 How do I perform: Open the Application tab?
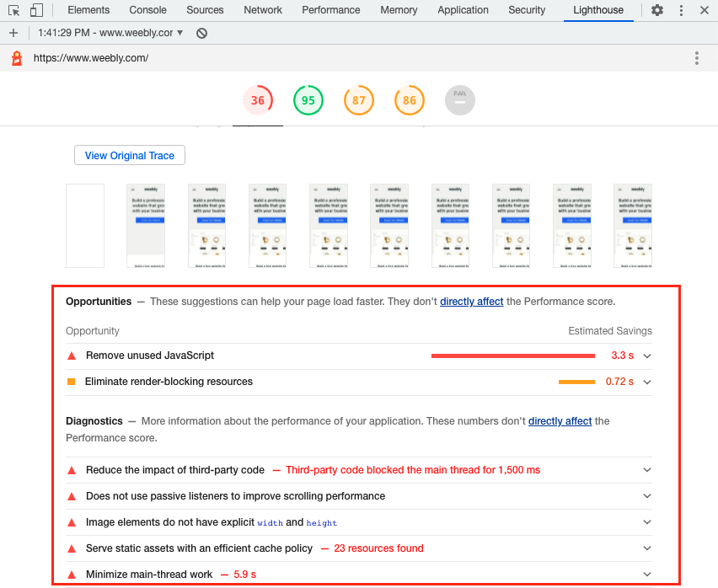463,10
